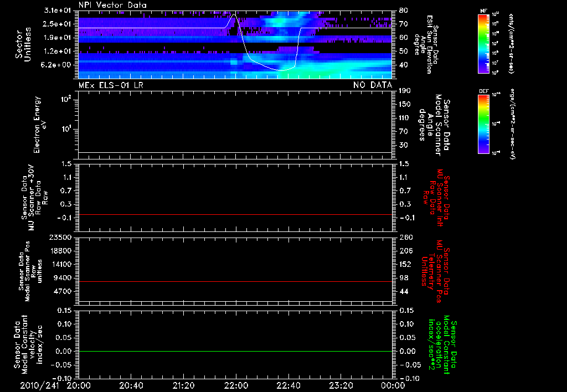Click red 'MU Scanner Init Raw Data' label
The width and height of the screenshot is (567, 392).
coord(437,198)
